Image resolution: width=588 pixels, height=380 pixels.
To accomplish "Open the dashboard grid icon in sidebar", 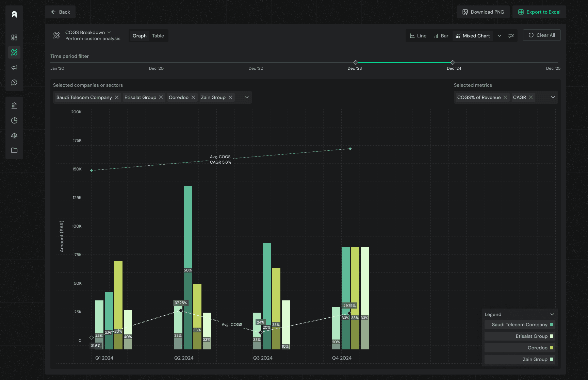I will (x=14, y=37).
